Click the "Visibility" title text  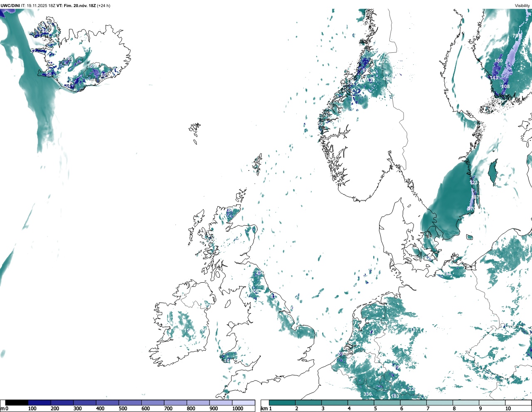pos(522,5)
